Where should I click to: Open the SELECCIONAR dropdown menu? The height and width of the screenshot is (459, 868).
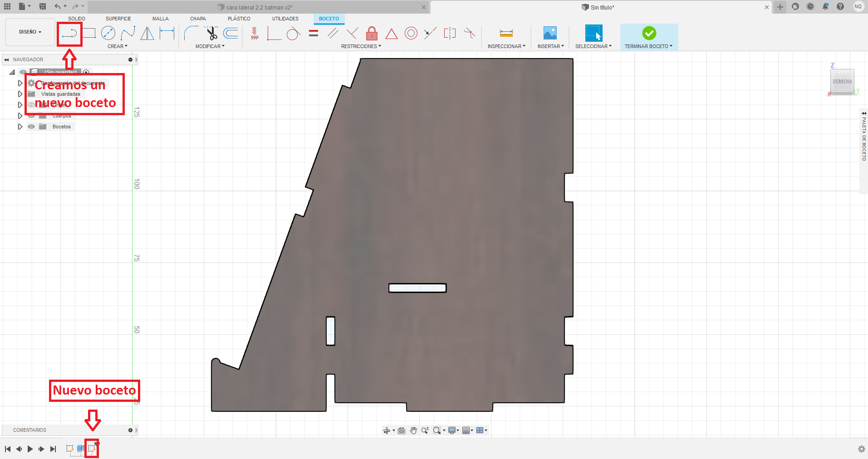[593, 46]
